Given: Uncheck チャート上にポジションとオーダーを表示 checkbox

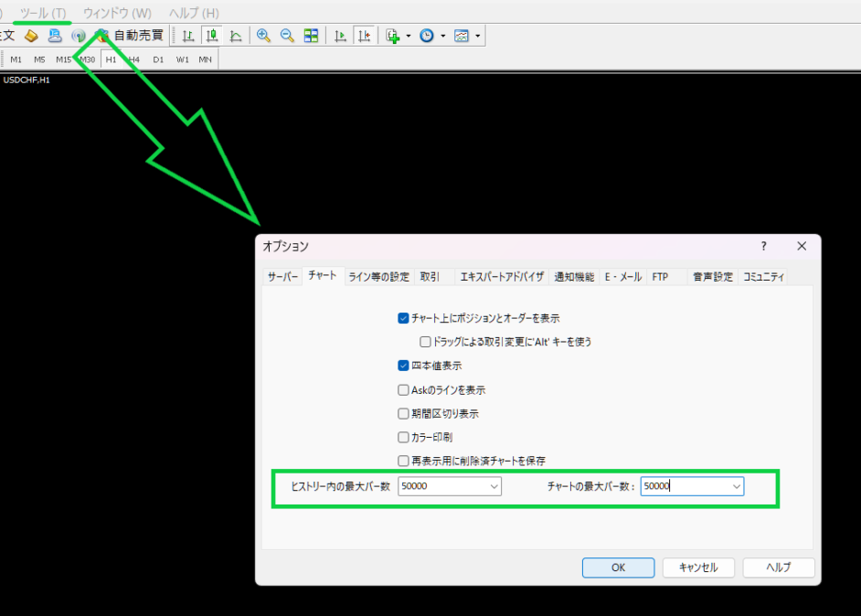Looking at the screenshot, I should point(403,319).
